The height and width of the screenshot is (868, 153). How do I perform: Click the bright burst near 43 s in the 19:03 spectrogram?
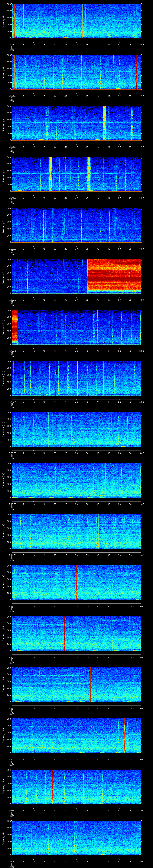(x=104, y=122)
